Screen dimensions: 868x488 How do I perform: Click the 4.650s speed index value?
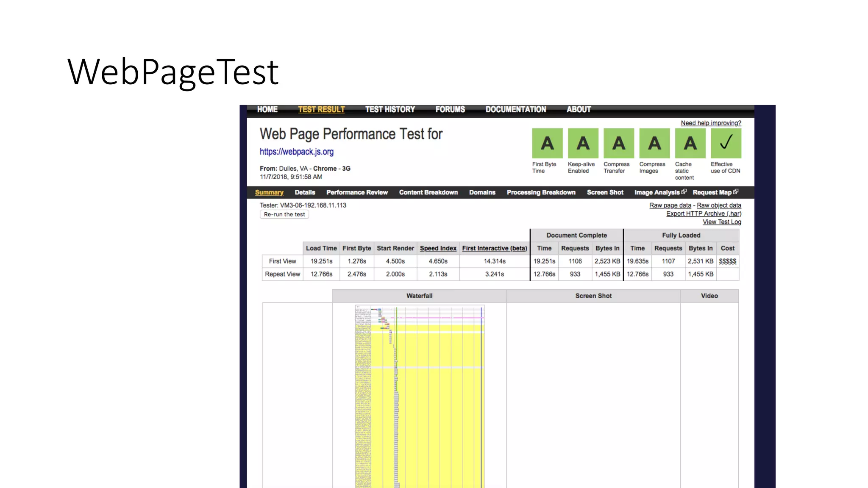point(438,261)
